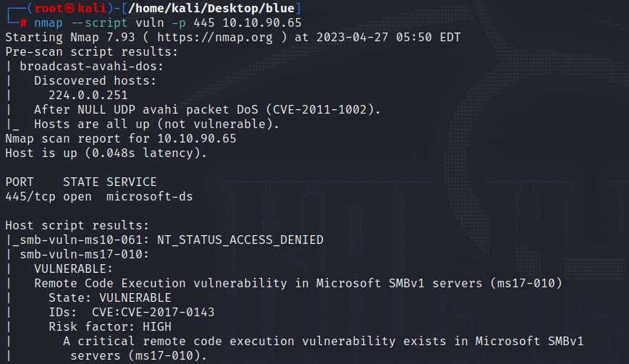This screenshot has height=364, width=629.
Task: Click the discovered host 224.0.0.251
Action: pos(88,95)
